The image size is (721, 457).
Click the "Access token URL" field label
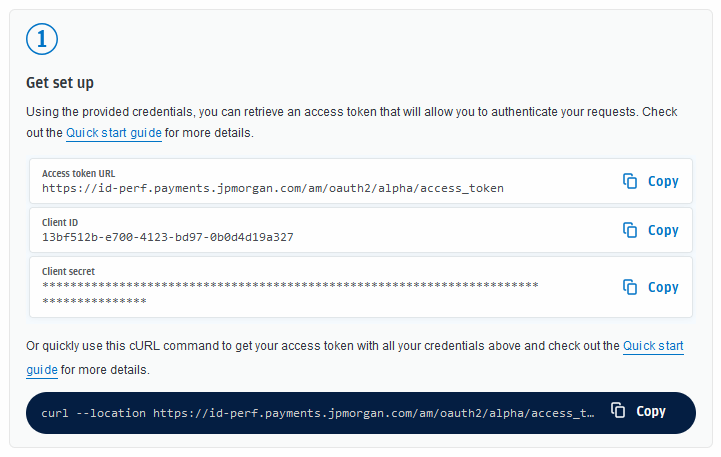[x=78, y=173]
